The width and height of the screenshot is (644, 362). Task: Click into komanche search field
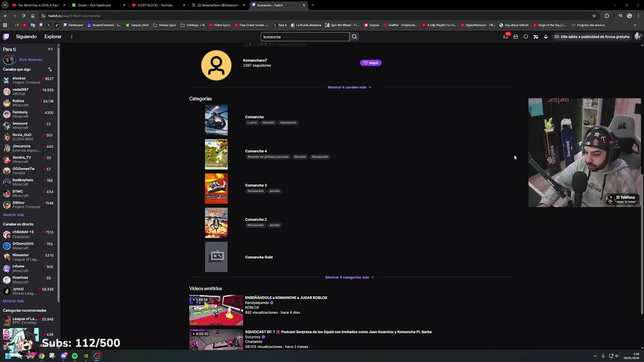click(x=305, y=37)
